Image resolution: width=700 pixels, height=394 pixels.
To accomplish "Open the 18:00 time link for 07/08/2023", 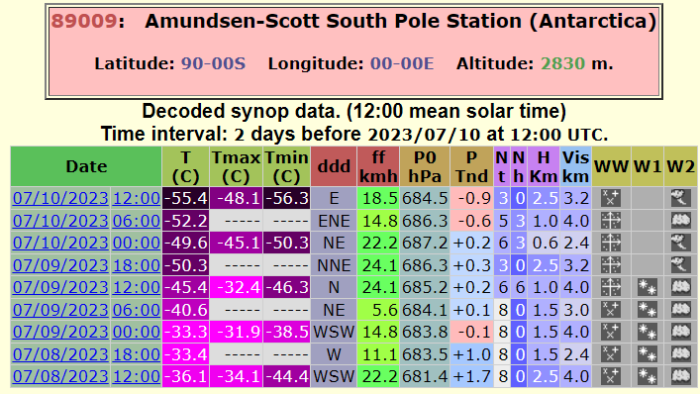I will [136, 354].
